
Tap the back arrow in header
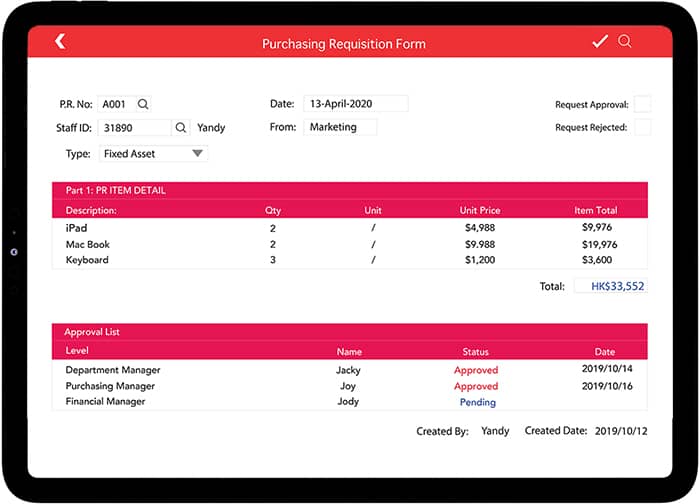click(60, 41)
